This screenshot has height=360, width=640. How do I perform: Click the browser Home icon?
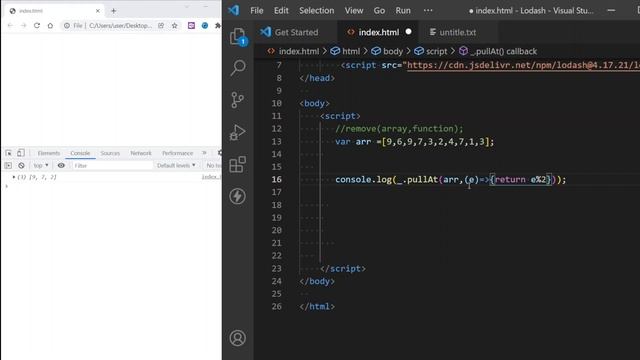50,25
